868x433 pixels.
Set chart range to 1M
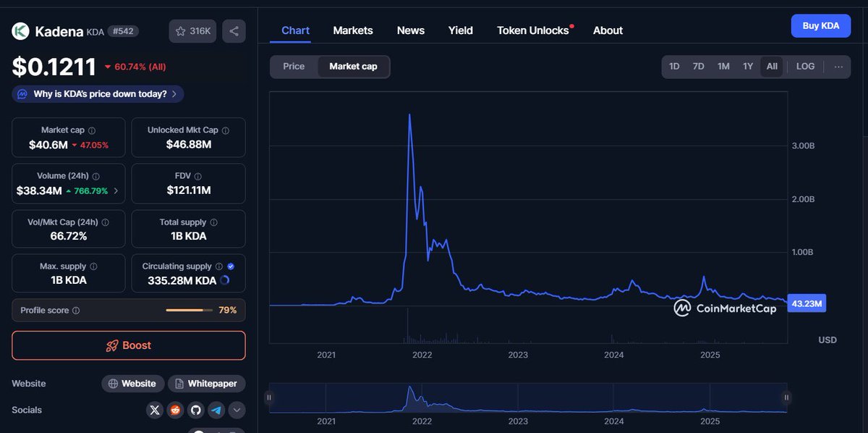pyautogui.click(x=723, y=67)
